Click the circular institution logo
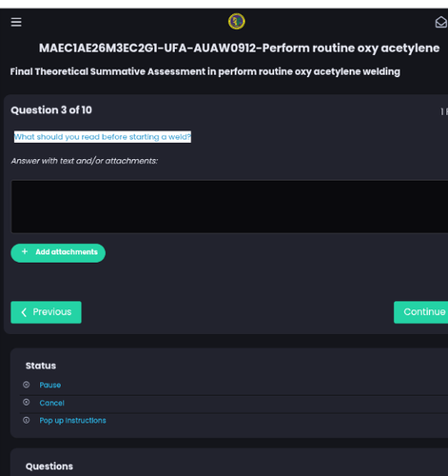The image size is (448, 476). click(237, 21)
